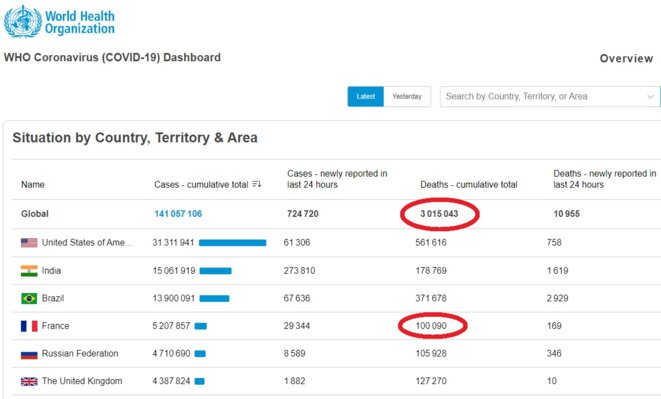Click Brazil deaths value 371 678
This screenshot has height=399, width=661.
431,298
